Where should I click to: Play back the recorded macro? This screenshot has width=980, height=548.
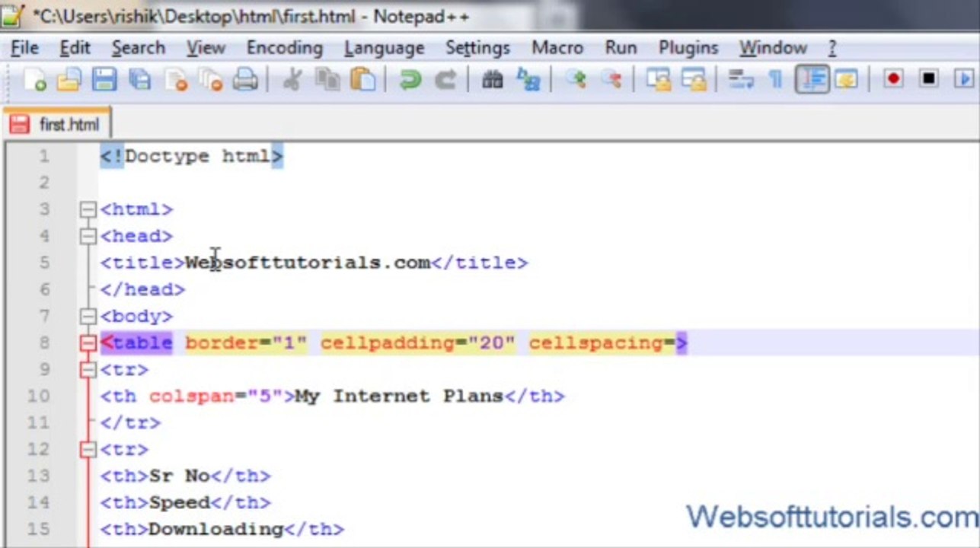(x=965, y=79)
